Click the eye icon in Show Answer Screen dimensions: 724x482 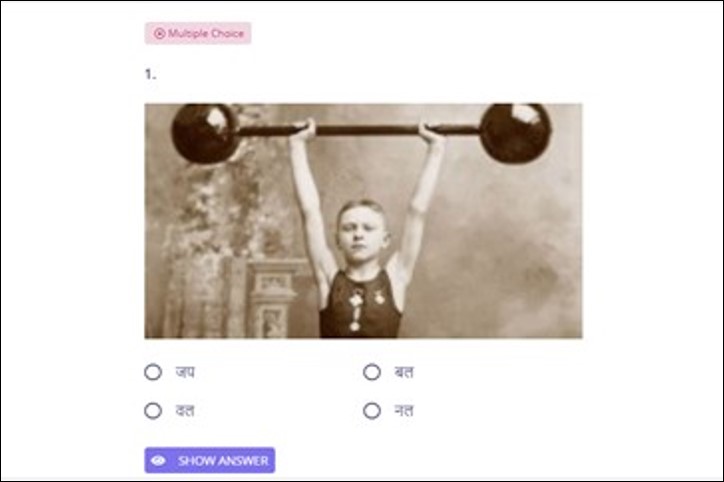click(x=158, y=460)
